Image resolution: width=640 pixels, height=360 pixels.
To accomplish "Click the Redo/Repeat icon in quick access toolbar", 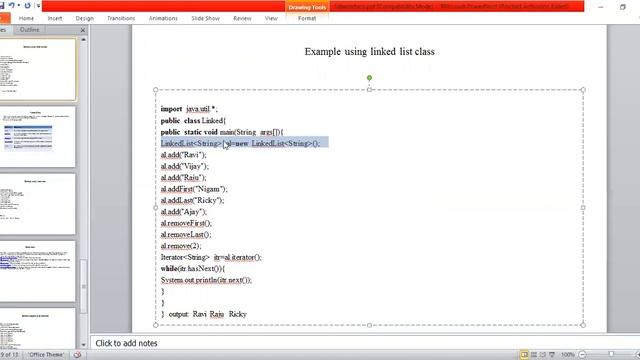I will [x=27, y=6].
